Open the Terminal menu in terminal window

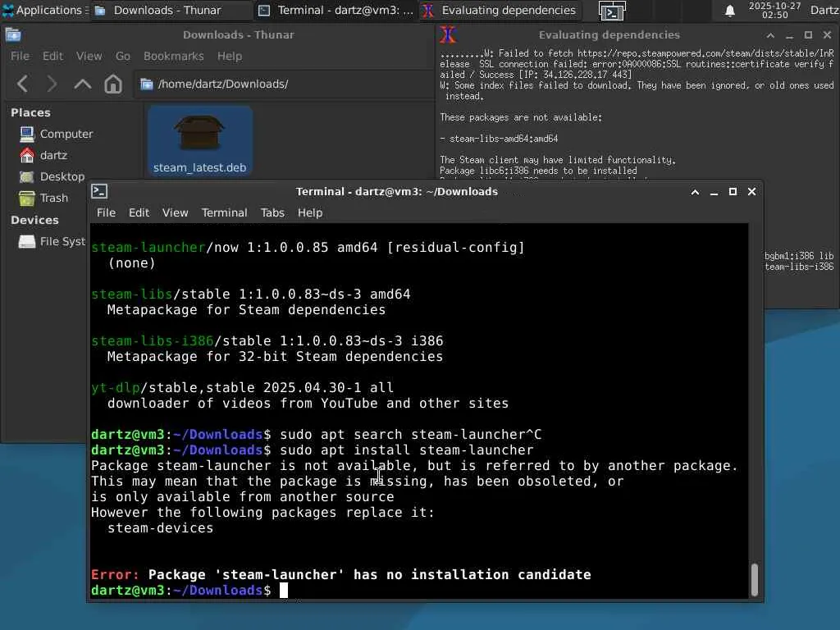225,212
